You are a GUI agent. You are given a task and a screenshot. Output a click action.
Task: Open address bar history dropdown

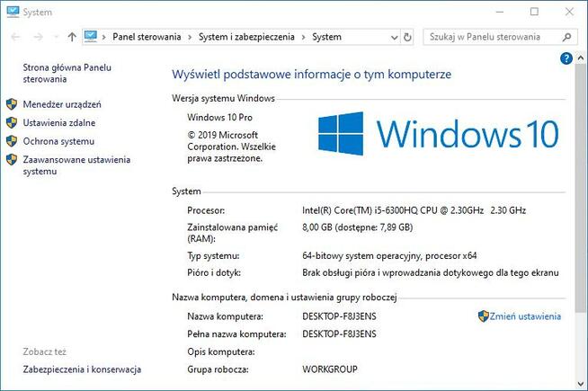394,37
